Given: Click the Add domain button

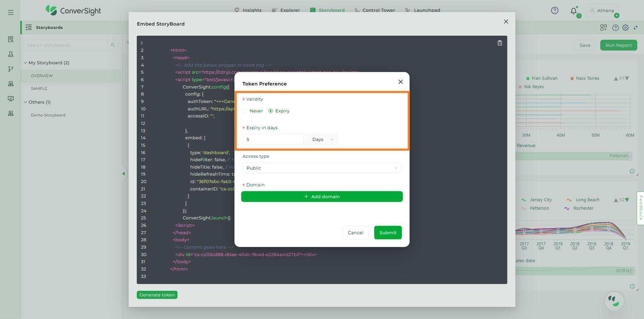Looking at the screenshot, I should pos(322,197).
